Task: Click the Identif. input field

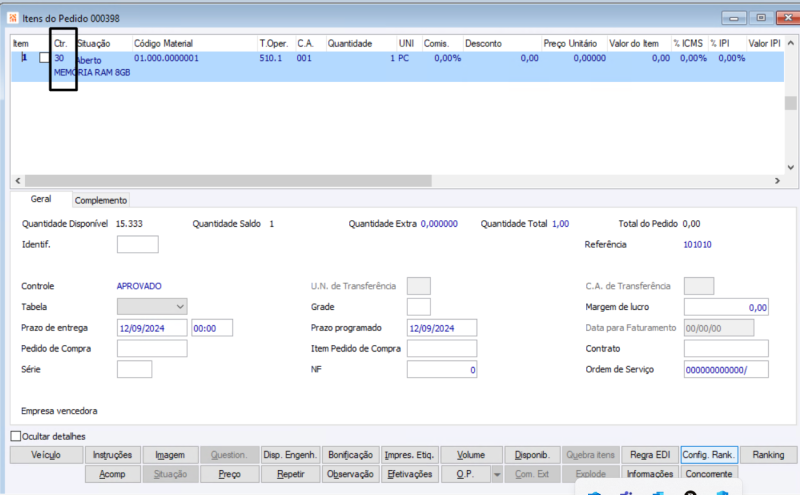Action: pyautogui.click(x=137, y=244)
